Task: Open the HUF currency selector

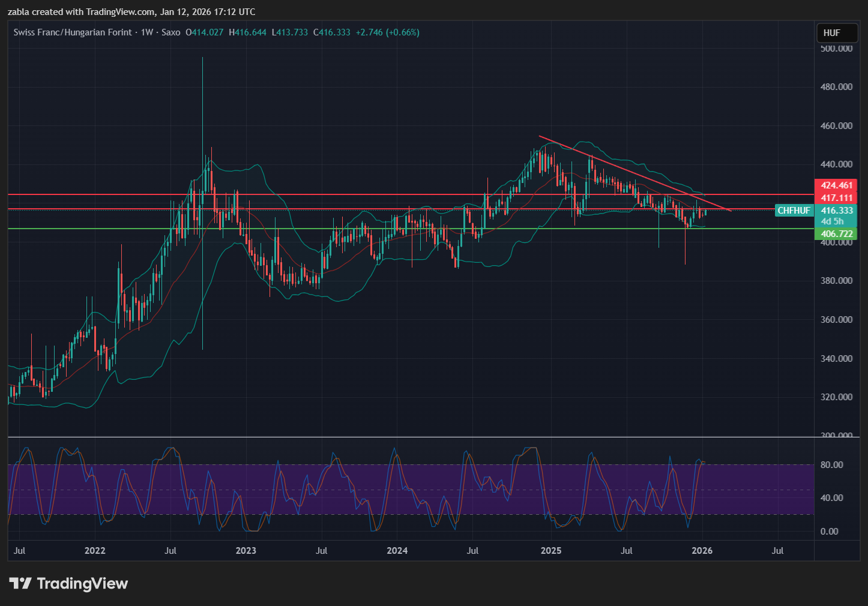Action: (x=836, y=33)
